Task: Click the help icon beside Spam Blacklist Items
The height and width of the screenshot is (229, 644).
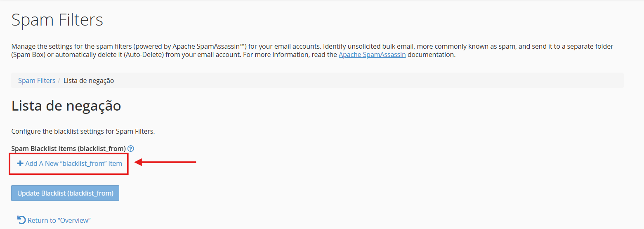Action: (131, 149)
